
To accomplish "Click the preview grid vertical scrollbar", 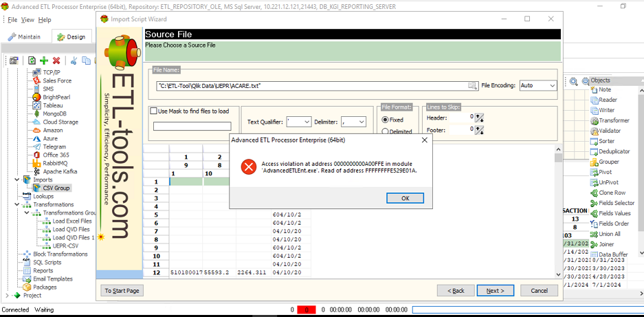I will 558,212.
